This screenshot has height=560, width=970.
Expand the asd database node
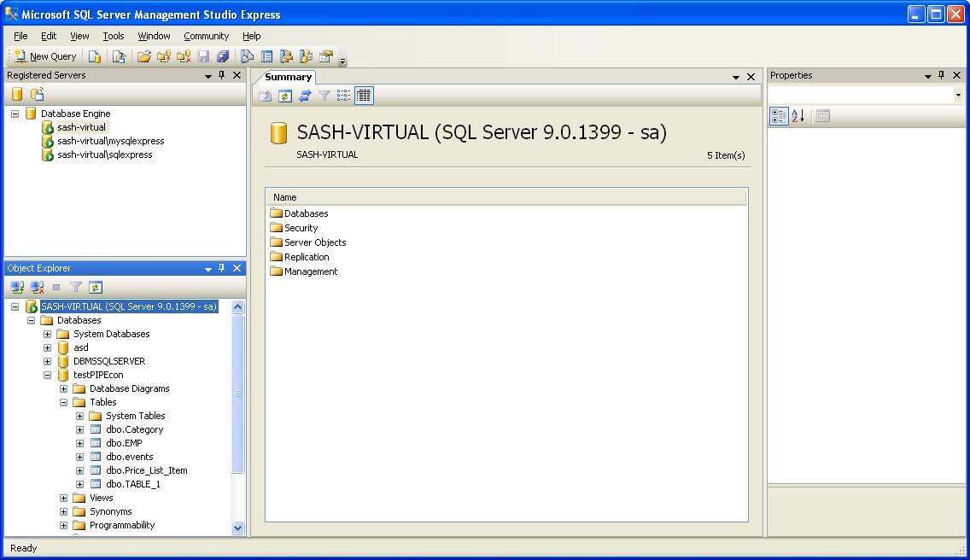[x=47, y=347]
